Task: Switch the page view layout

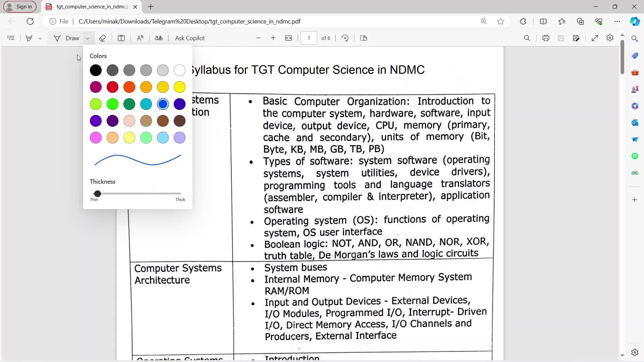Action: (x=364, y=38)
